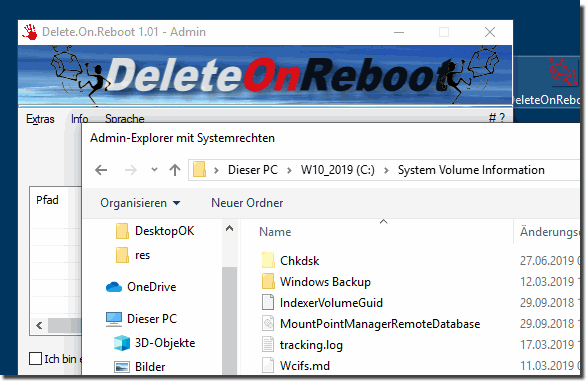Click the Wcifs.md file icon

(x=268, y=365)
